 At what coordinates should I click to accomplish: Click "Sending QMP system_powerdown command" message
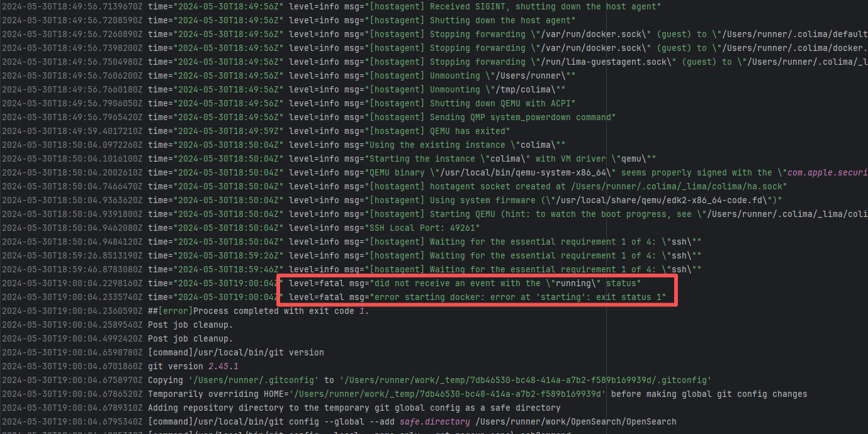coord(522,117)
